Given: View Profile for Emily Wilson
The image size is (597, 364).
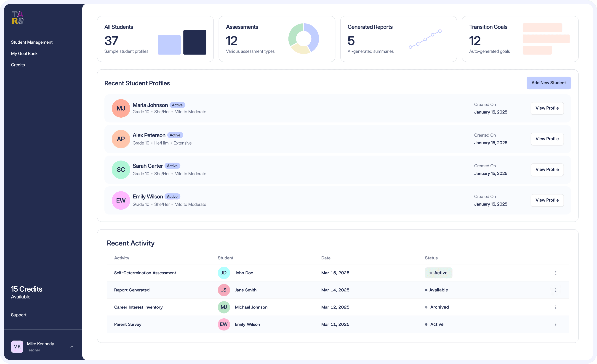Looking at the screenshot, I should coord(547,200).
